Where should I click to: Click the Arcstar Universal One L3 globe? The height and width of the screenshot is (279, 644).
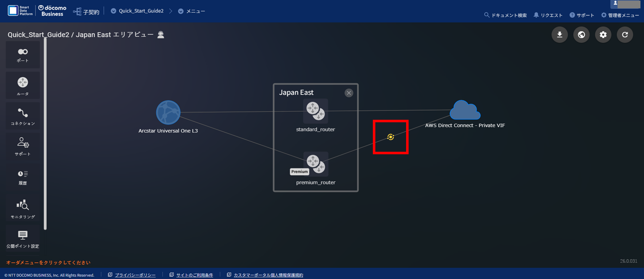[x=168, y=112]
